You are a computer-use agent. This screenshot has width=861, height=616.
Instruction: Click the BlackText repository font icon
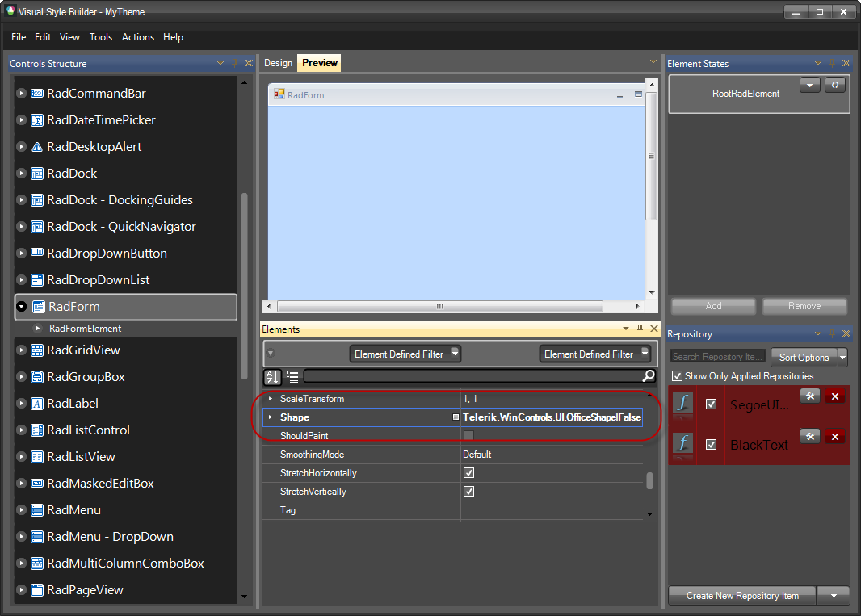pos(682,443)
